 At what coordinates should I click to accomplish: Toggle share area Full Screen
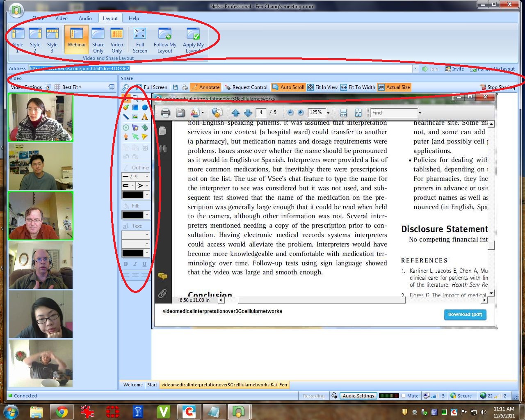tap(151, 87)
